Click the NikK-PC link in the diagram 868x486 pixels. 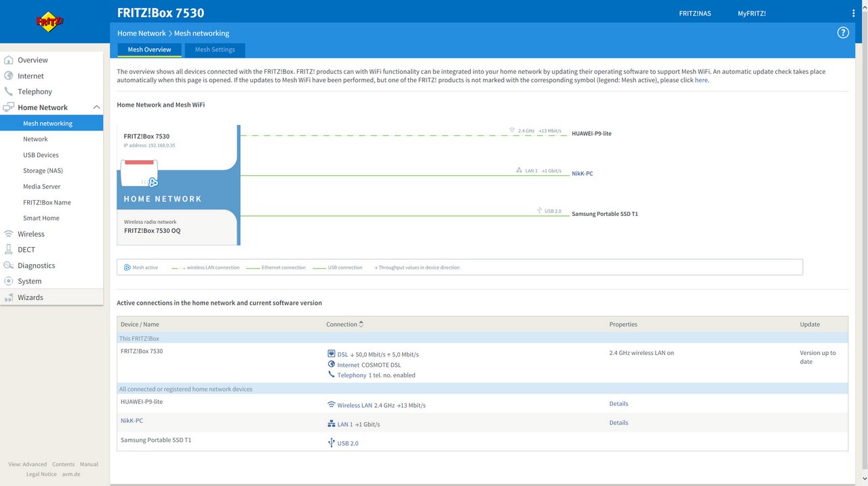[x=583, y=174]
